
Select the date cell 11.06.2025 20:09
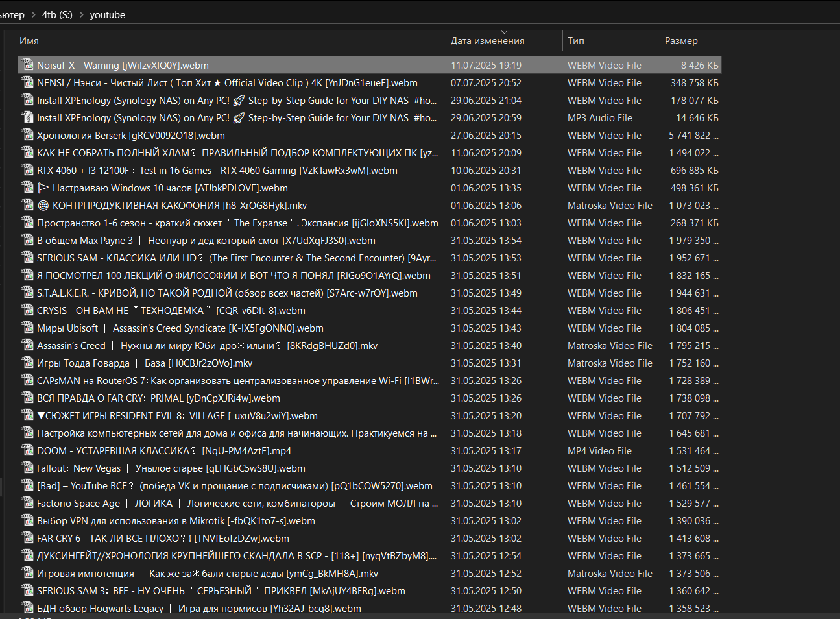(x=486, y=152)
